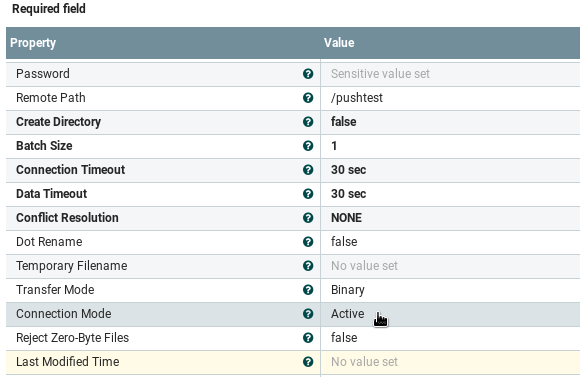Image resolution: width=580 pixels, height=377 pixels.
Task: Show help for Data Timeout property
Action: pos(308,194)
